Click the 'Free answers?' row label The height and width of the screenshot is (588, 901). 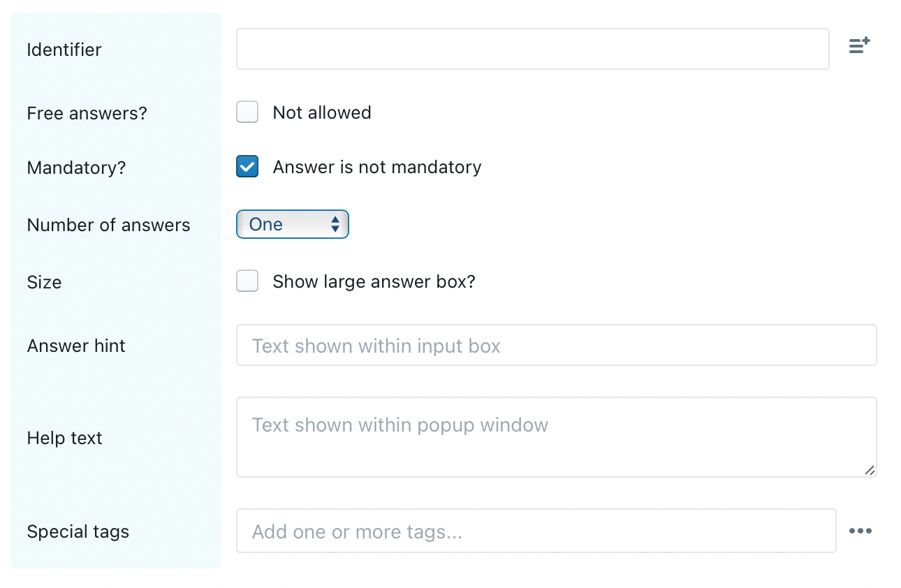point(87,113)
